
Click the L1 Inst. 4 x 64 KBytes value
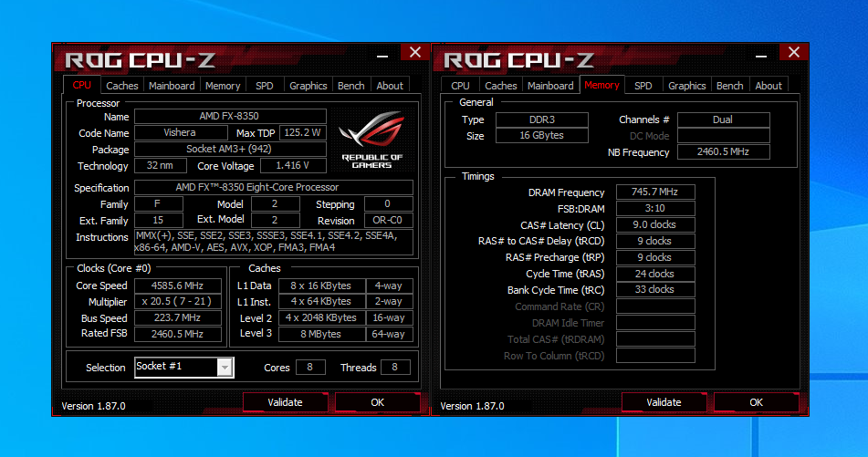pos(321,302)
